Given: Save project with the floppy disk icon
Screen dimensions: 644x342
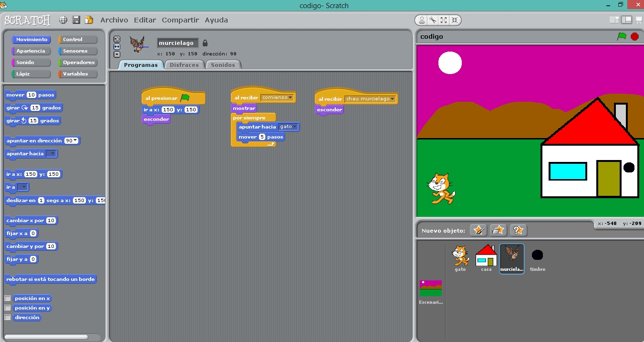Looking at the screenshot, I should (76, 20).
